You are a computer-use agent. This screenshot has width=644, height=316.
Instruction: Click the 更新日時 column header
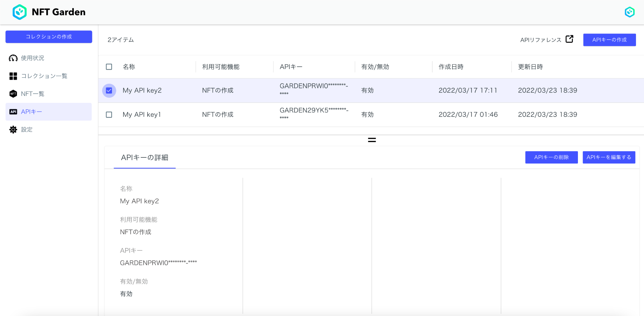pos(530,67)
